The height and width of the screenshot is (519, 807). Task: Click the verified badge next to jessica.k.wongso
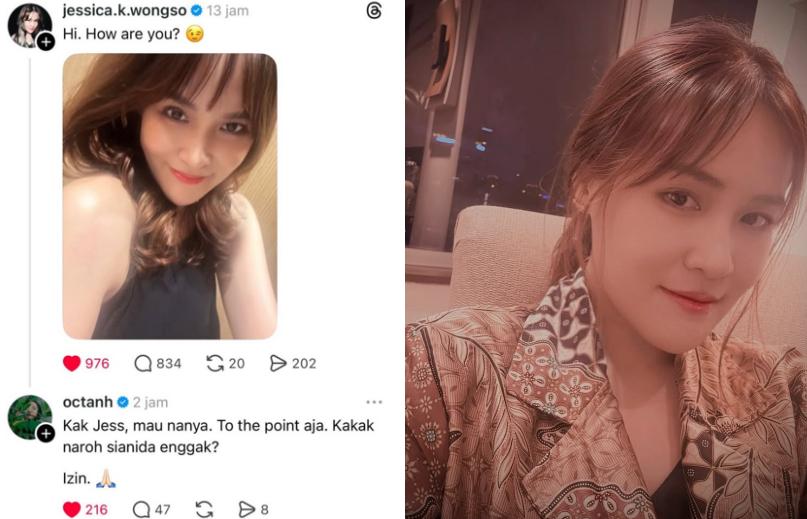pos(196,11)
